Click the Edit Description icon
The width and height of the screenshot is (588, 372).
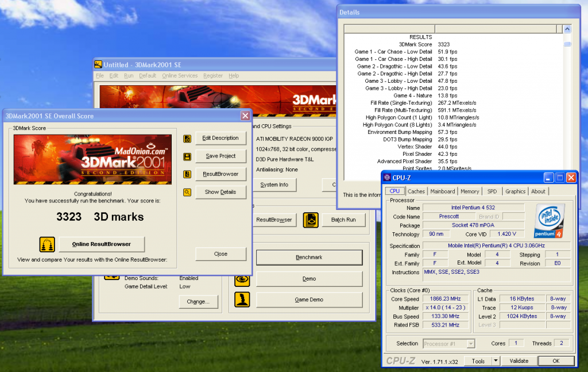[x=187, y=139]
